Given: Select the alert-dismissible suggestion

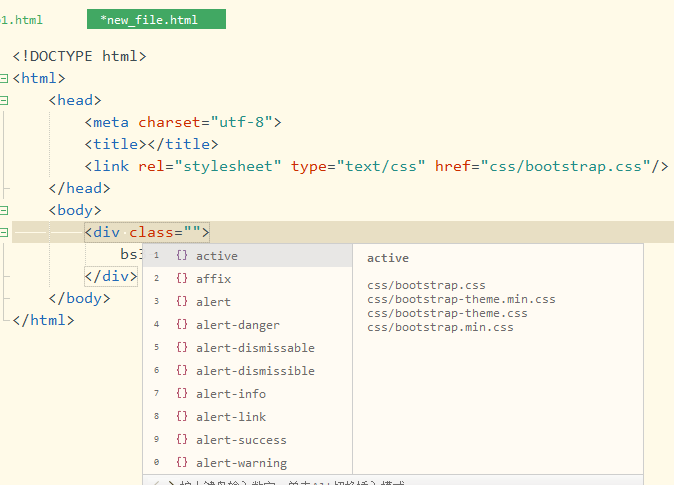Looking at the screenshot, I should coord(255,371).
